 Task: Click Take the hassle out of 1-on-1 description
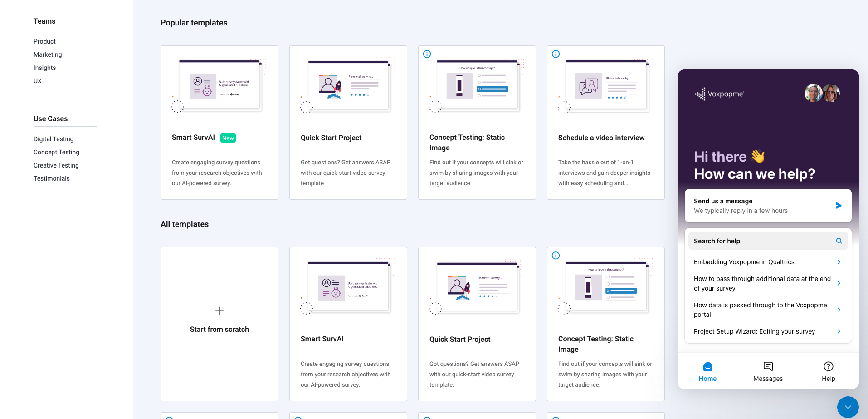coord(604,173)
